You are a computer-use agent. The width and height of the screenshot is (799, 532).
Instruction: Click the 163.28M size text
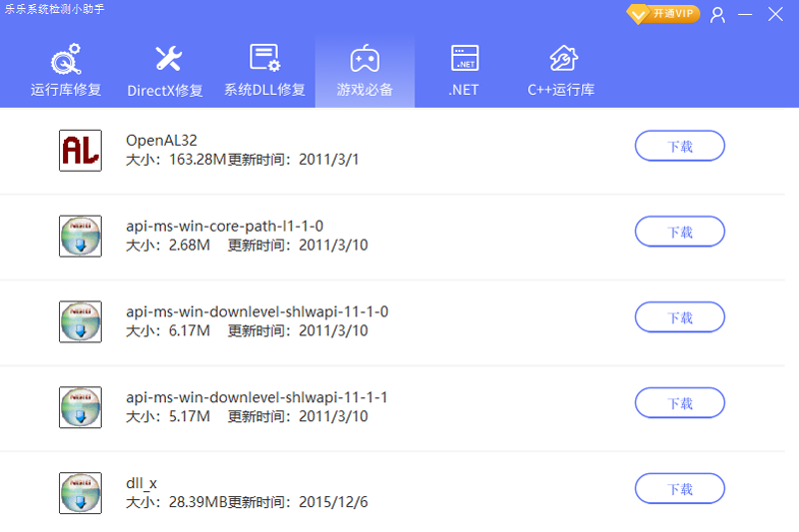[x=197, y=160]
